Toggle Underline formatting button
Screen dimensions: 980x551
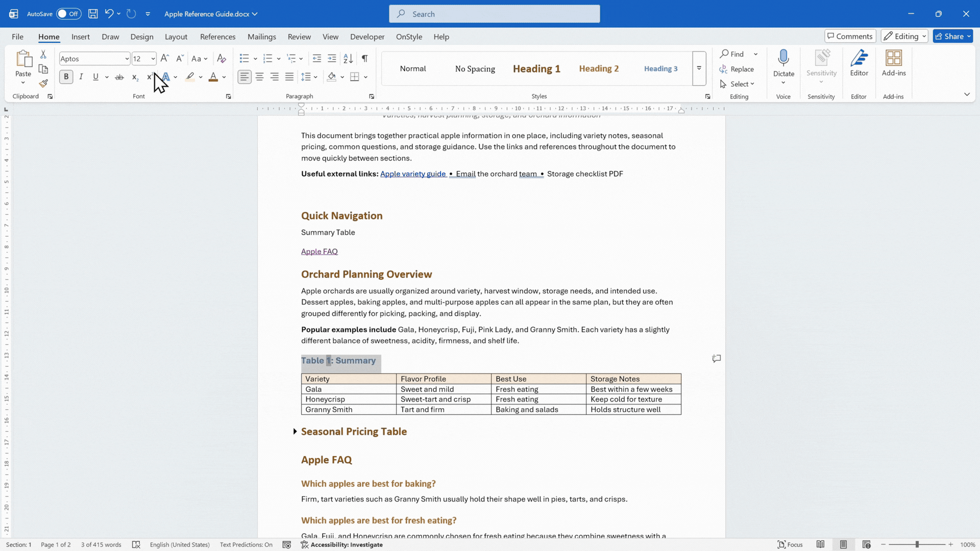coord(95,77)
